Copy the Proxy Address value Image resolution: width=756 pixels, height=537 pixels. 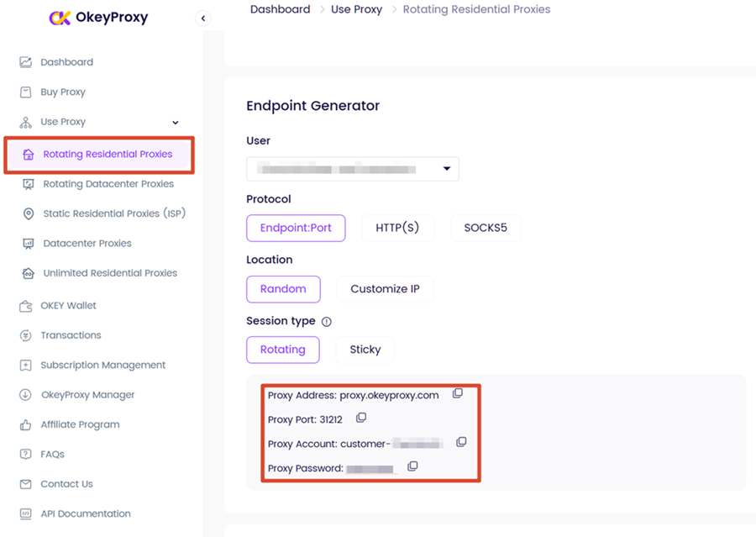click(458, 393)
